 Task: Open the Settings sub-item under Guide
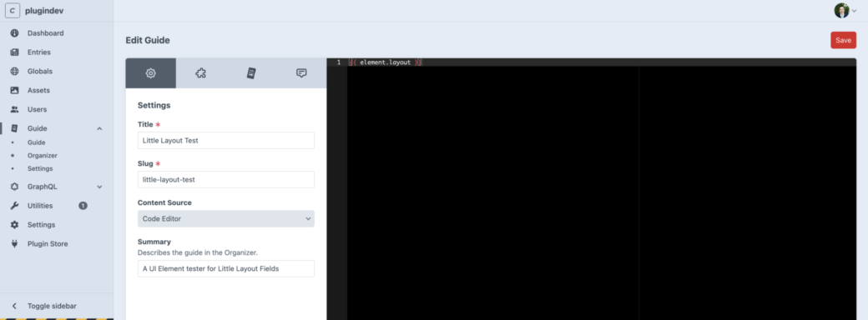pyautogui.click(x=40, y=168)
